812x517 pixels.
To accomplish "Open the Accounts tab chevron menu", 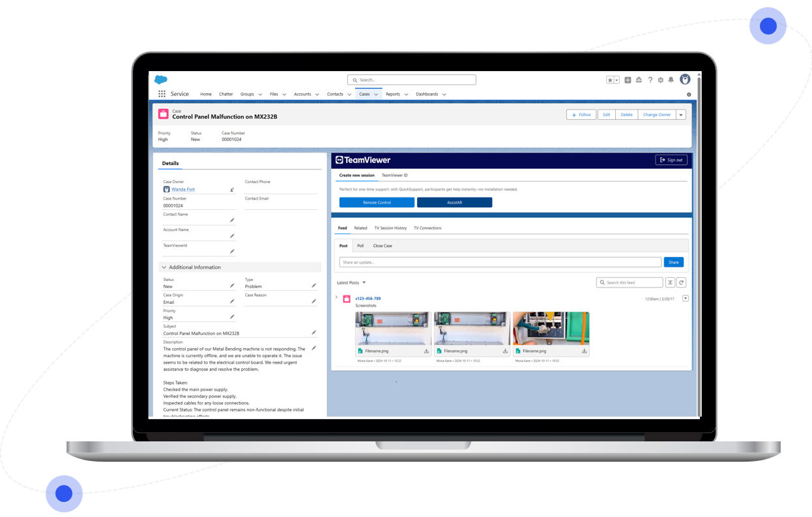I will (317, 95).
